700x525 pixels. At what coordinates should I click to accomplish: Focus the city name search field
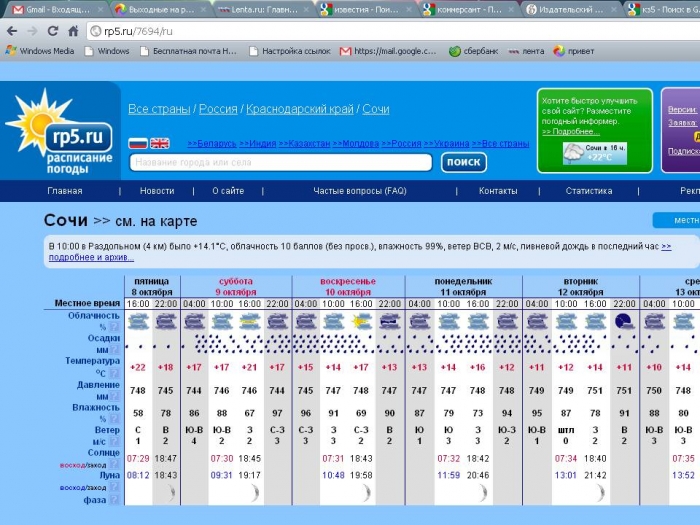[x=280, y=162]
